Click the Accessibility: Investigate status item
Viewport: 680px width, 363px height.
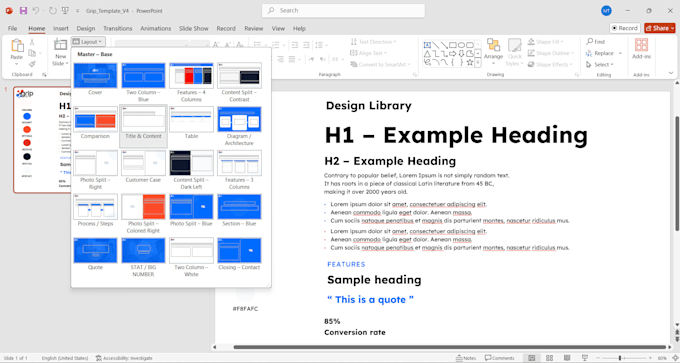(x=124, y=358)
